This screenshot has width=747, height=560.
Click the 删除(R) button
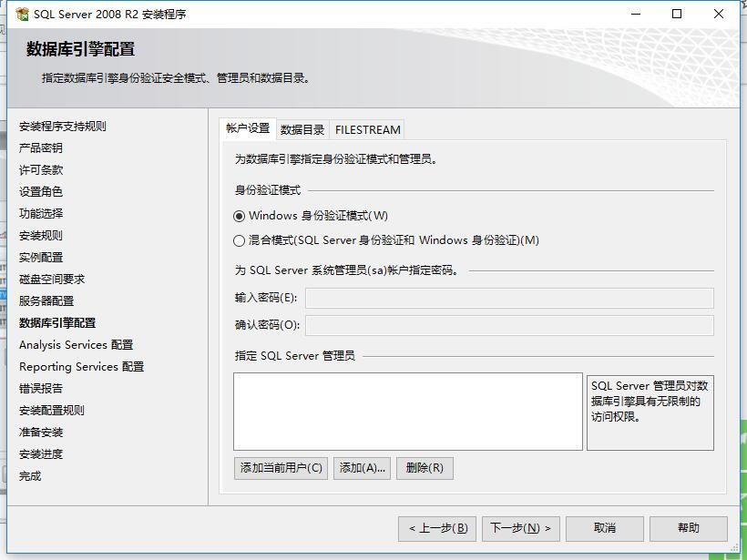(x=425, y=468)
